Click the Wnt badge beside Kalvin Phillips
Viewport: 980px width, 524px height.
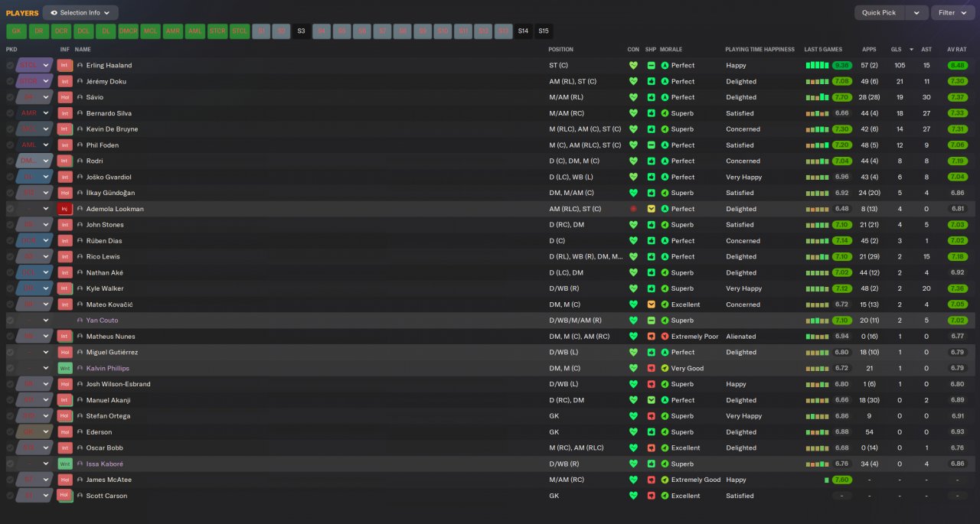[65, 368]
